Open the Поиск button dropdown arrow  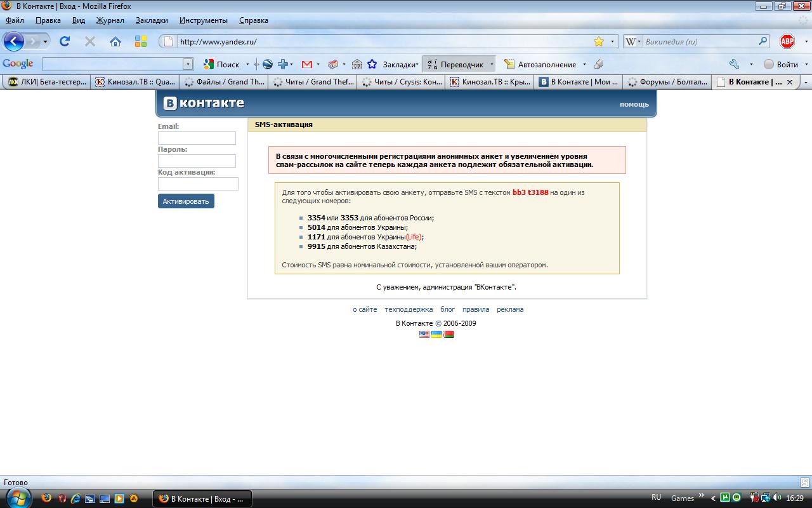(x=247, y=64)
